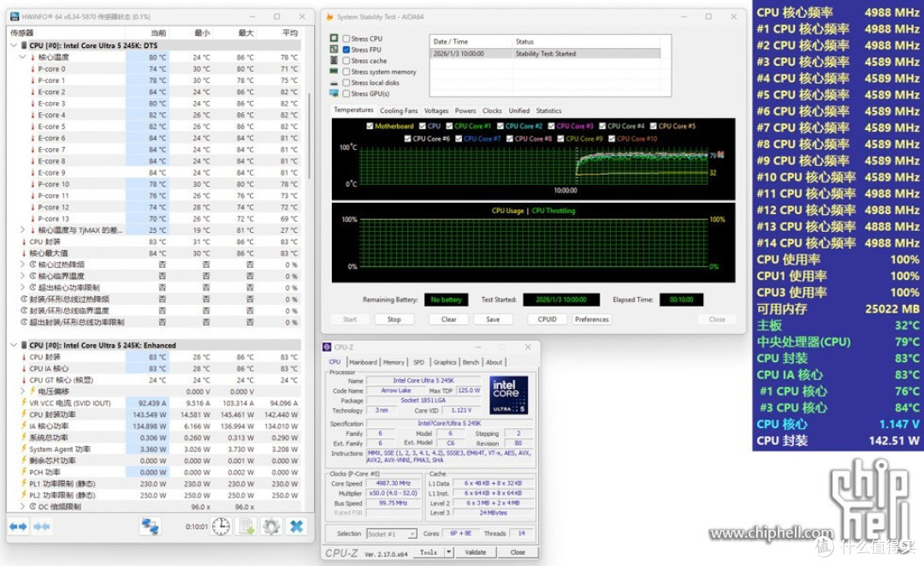Click clock-like icon beside 核心过热降频 row
This screenshot has height=566, width=924.
[33, 265]
